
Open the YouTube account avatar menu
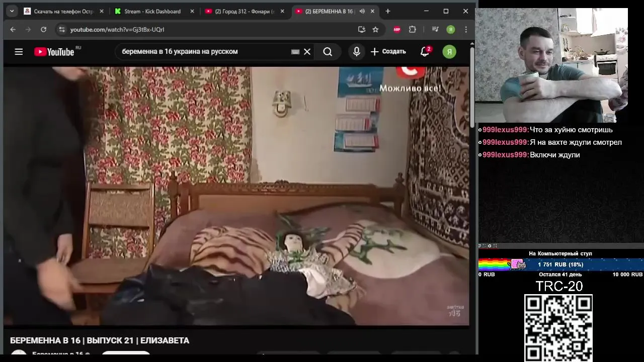click(449, 51)
